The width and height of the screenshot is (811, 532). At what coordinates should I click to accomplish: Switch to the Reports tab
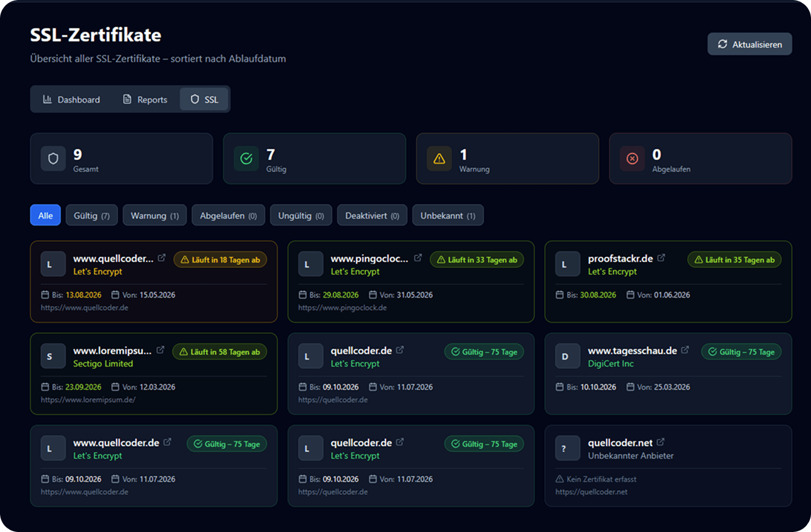tap(145, 100)
